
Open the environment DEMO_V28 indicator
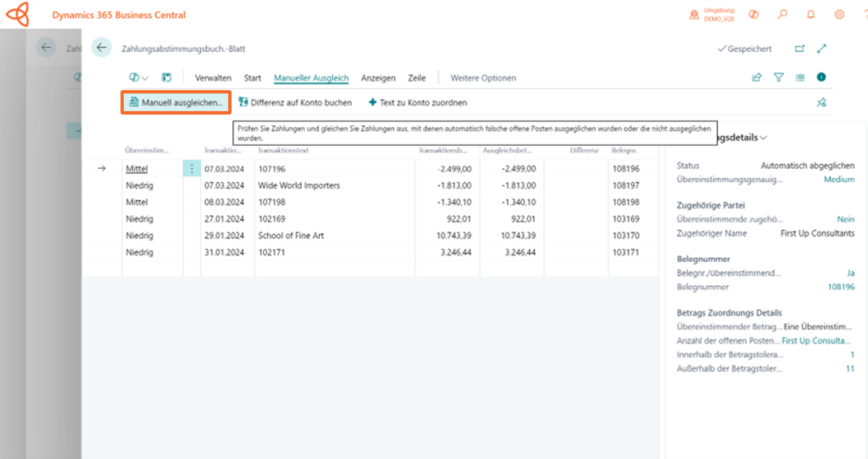[711, 15]
